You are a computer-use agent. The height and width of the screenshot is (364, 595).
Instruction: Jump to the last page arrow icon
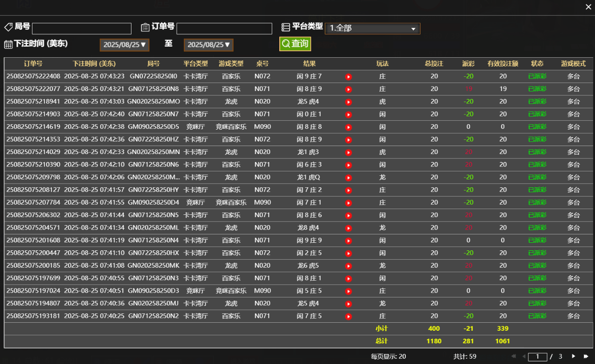[x=586, y=356]
